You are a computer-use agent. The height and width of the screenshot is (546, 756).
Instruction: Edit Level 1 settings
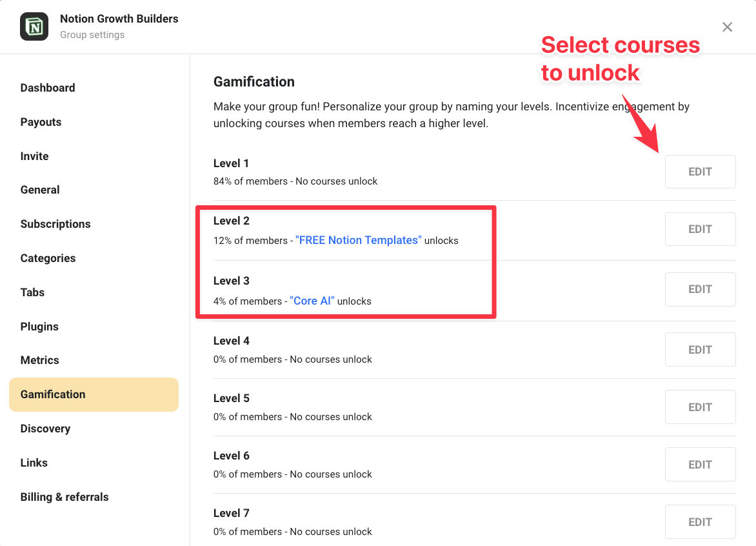[700, 172]
